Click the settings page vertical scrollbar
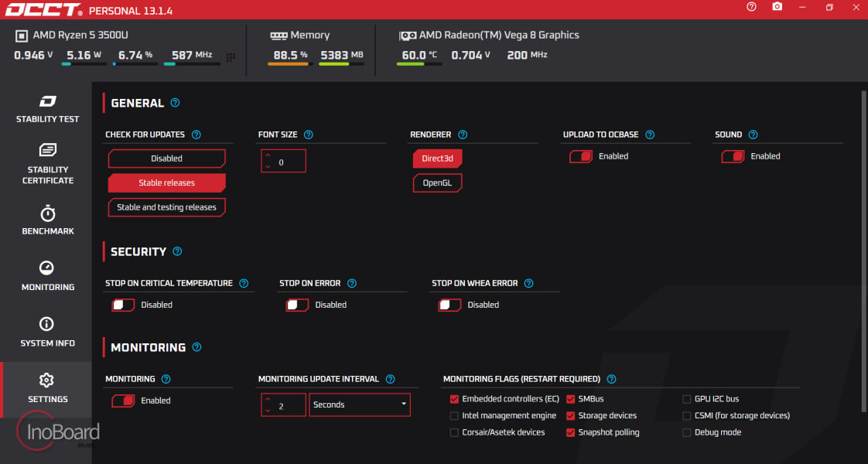The height and width of the screenshot is (464, 868). point(863,251)
